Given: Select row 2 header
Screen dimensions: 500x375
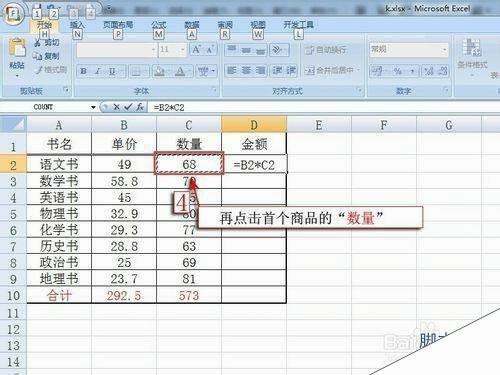Looking at the screenshot, I should [x=13, y=165].
